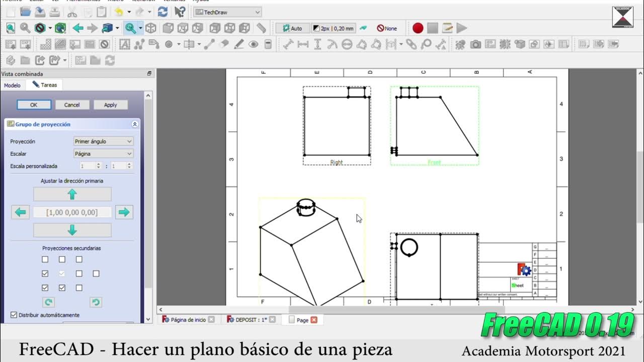Toggle top-left secondary projection checkbox
This screenshot has height=362, width=644.
(45, 259)
